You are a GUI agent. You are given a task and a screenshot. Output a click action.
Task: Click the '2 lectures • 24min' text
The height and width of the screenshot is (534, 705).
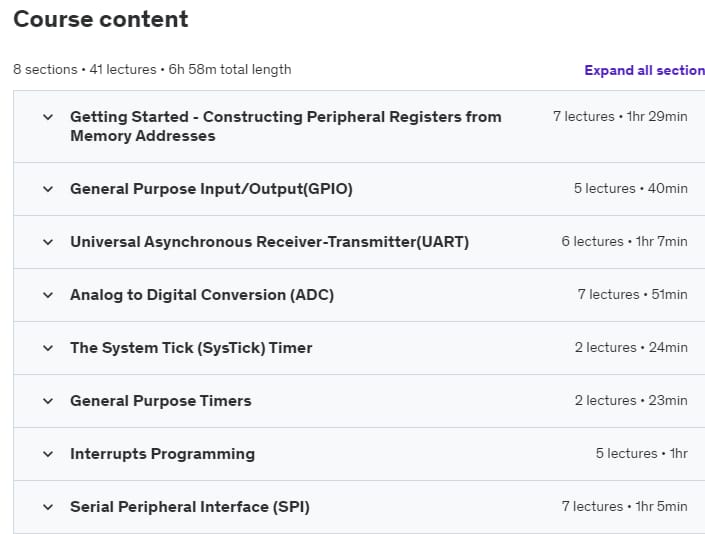pyautogui.click(x=631, y=347)
